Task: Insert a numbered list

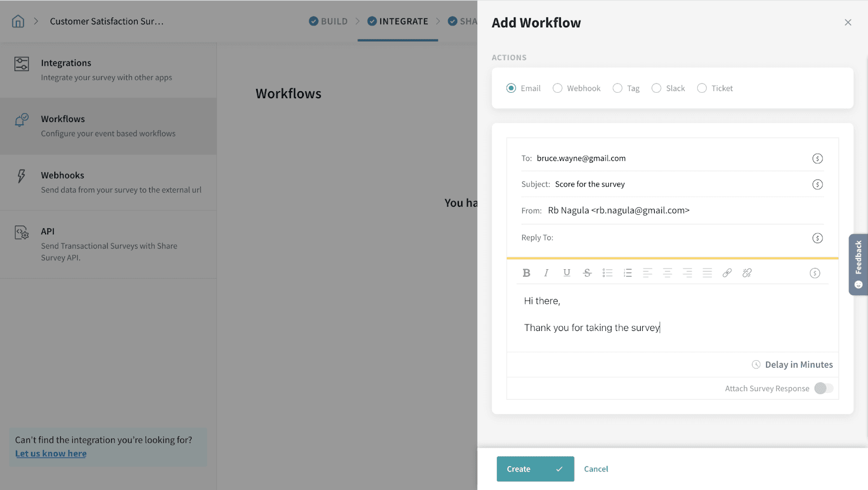Action: pos(628,273)
